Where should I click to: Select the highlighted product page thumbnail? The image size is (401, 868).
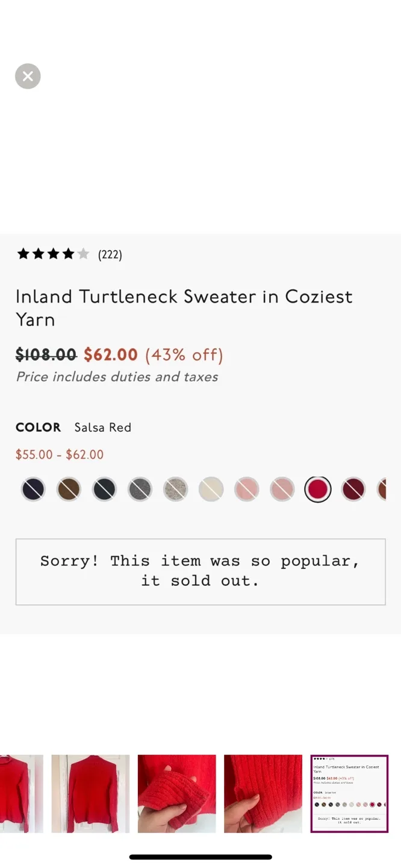point(349,793)
